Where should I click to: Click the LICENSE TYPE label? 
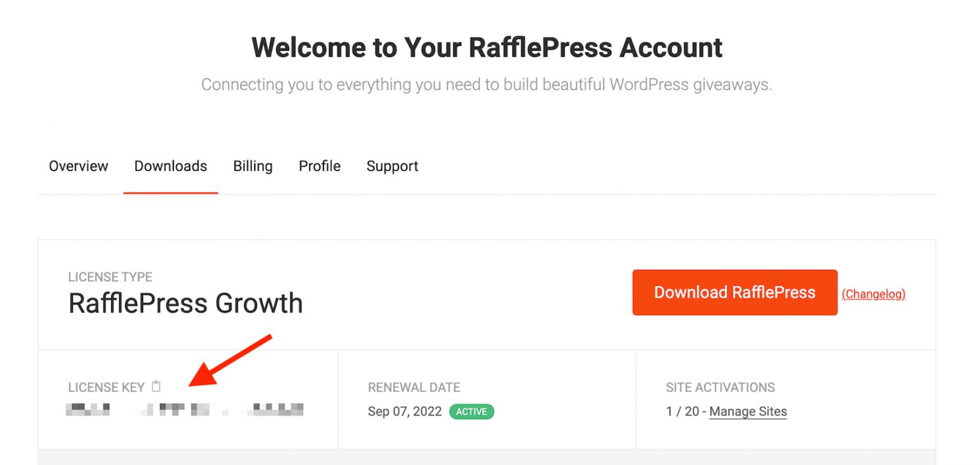pyautogui.click(x=110, y=277)
